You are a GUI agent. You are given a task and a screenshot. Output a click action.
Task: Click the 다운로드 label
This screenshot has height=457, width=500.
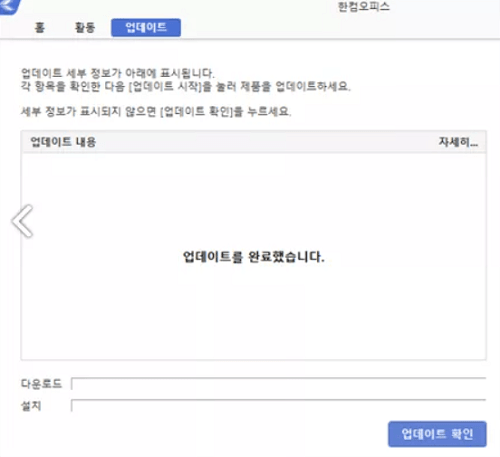(x=41, y=384)
